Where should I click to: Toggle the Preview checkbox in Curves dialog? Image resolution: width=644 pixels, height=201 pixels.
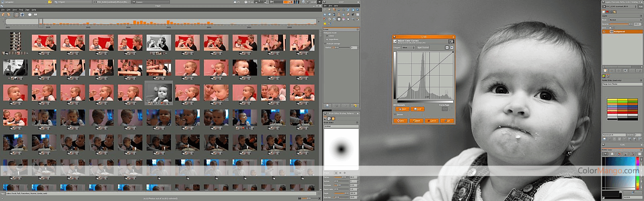click(x=395, y=115)
